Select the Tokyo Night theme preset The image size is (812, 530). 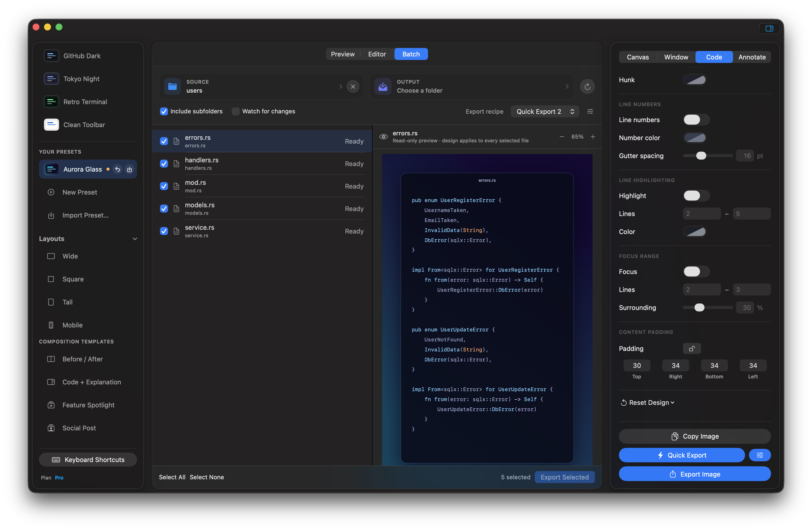tap(88, 79)
